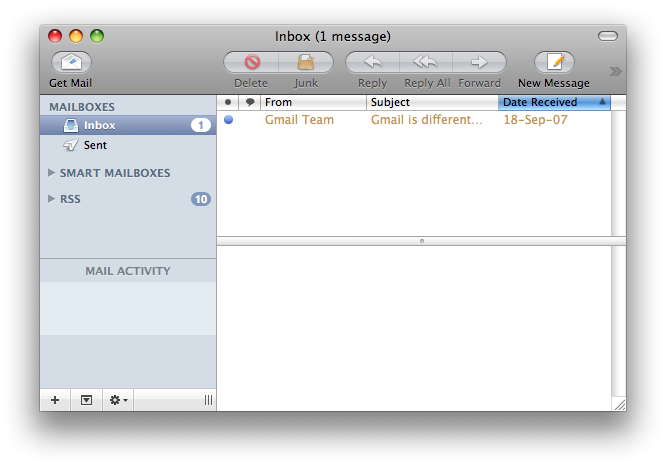Expand the Smart Mailboxes section

tap(51, 173)
